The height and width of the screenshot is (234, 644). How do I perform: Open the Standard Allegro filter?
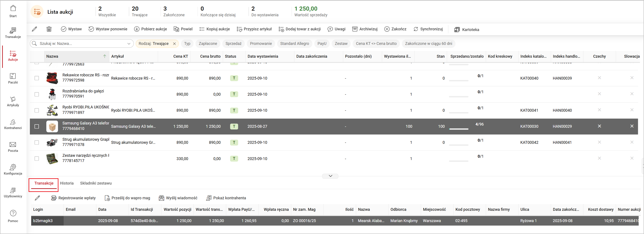[294, 44]
